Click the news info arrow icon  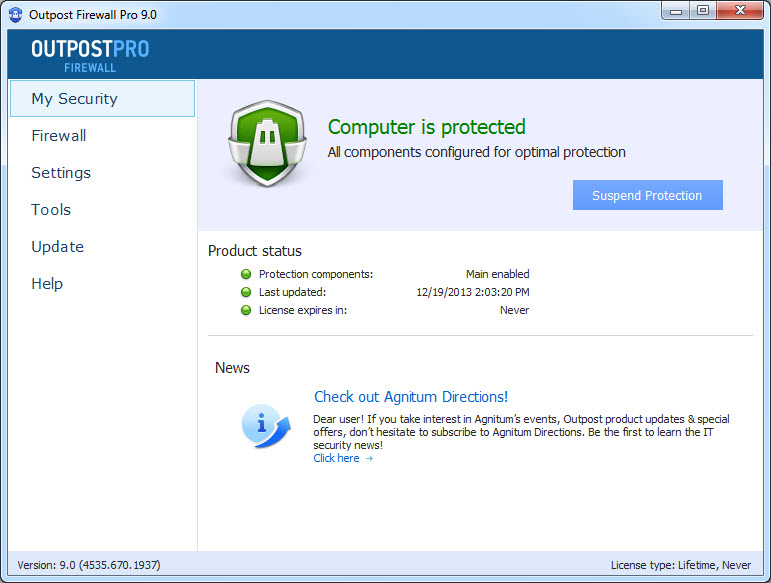tap(266, 426)
